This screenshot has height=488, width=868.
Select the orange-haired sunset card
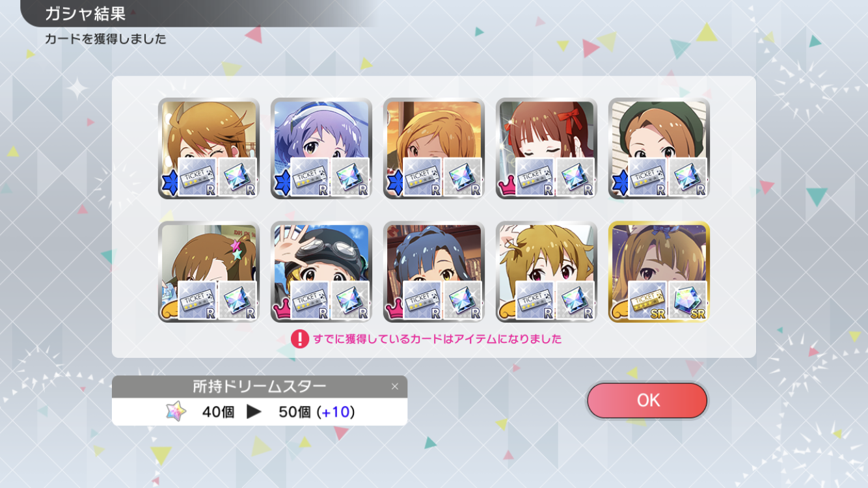click(433, 148)
